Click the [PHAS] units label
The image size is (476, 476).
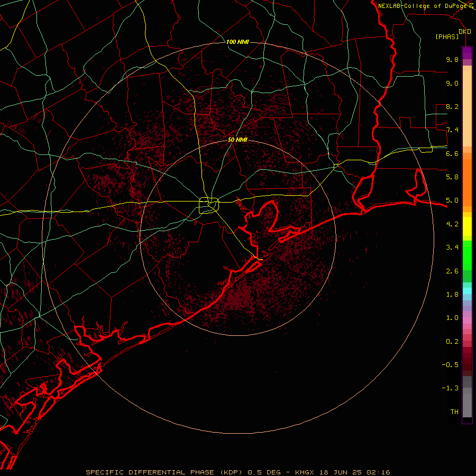pyautogui.click(x=447, y=36)
